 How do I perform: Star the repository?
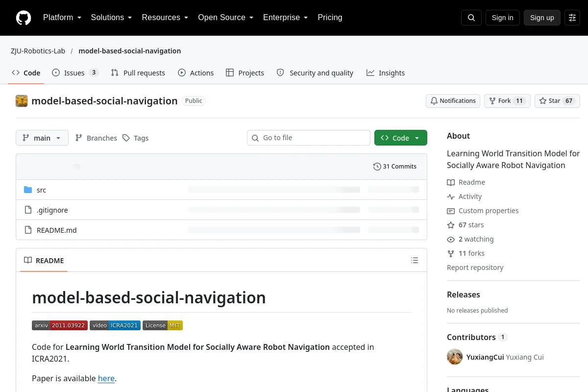pyautogui.click(x=557, y=101)
